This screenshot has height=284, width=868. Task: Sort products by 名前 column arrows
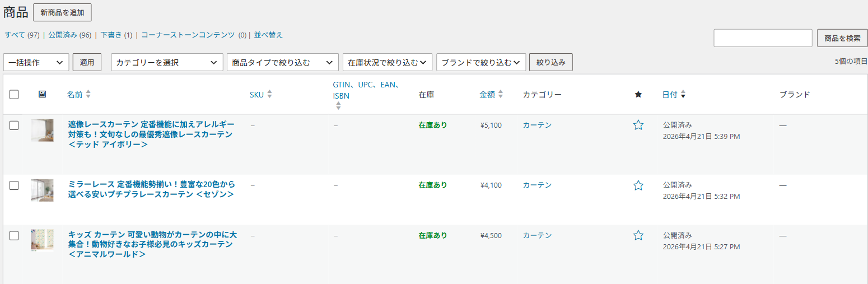click(88, 95)
